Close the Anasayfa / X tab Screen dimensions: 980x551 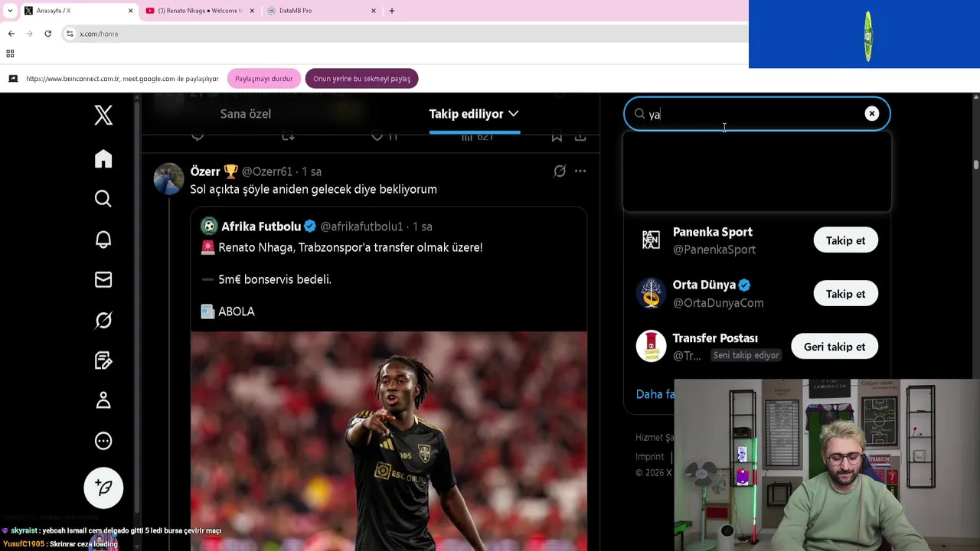point(130,11)
